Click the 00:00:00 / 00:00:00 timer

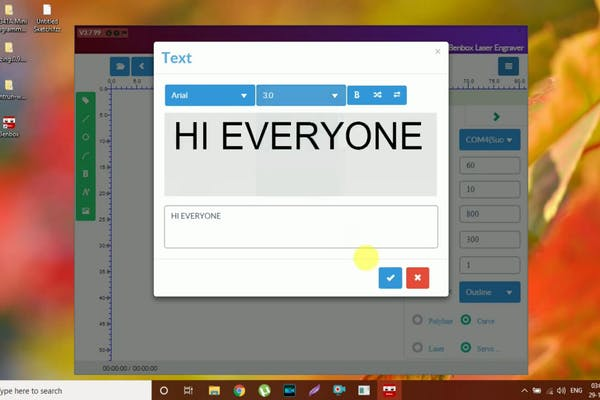tap(130, 368)
